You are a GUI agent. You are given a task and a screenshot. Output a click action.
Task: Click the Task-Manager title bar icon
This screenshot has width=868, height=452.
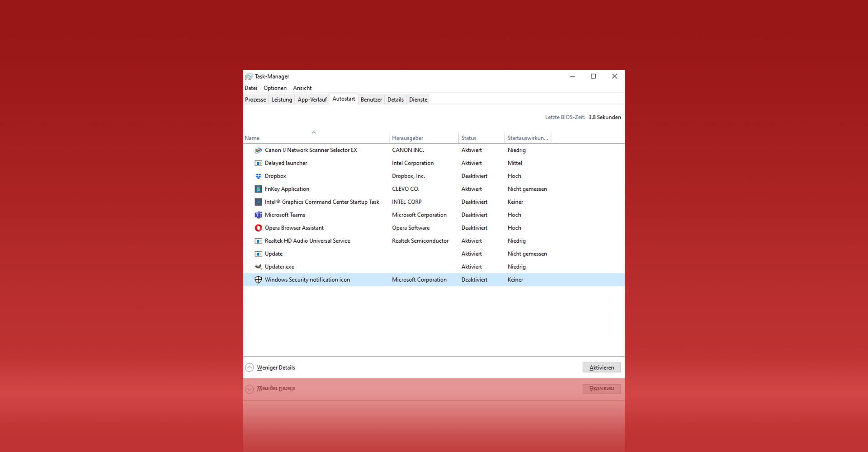tap(249, 76)
